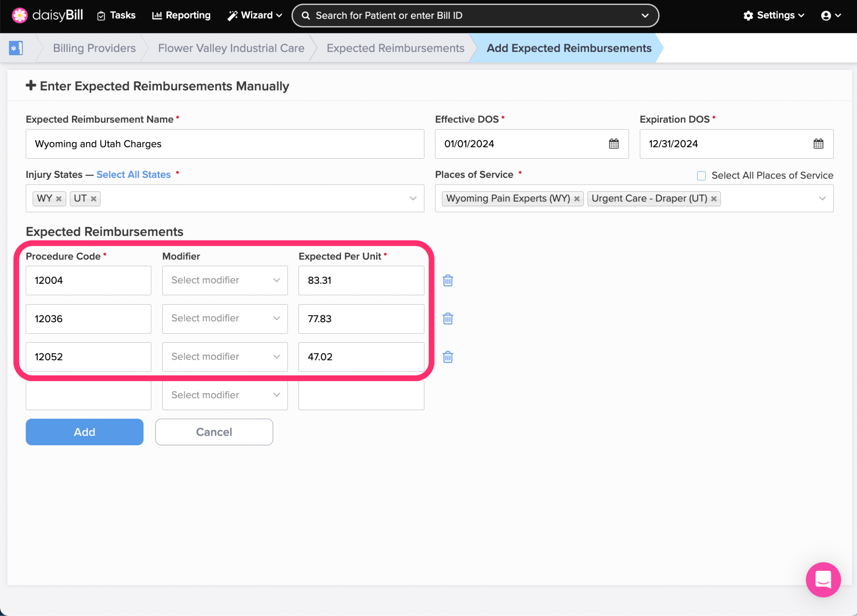Open Expiration DOS calendar picker
This screenshot has width=857, height=616.
tap(818, 144)
